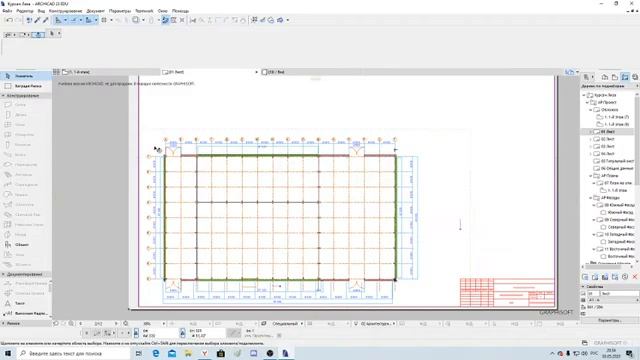
Task: Open the Project Map in the Navigator
Action: pos(605,77)
